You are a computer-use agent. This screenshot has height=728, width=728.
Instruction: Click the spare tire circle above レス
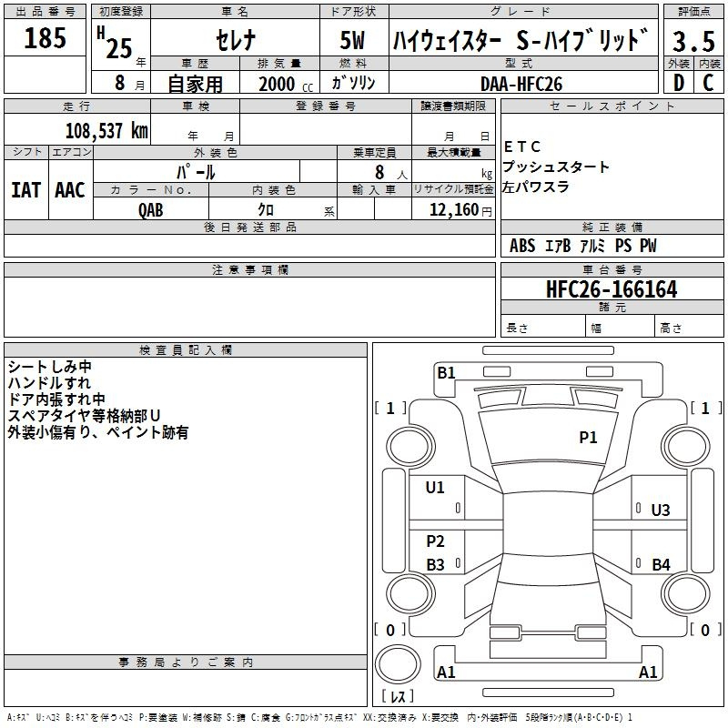[x=398, y=663]
